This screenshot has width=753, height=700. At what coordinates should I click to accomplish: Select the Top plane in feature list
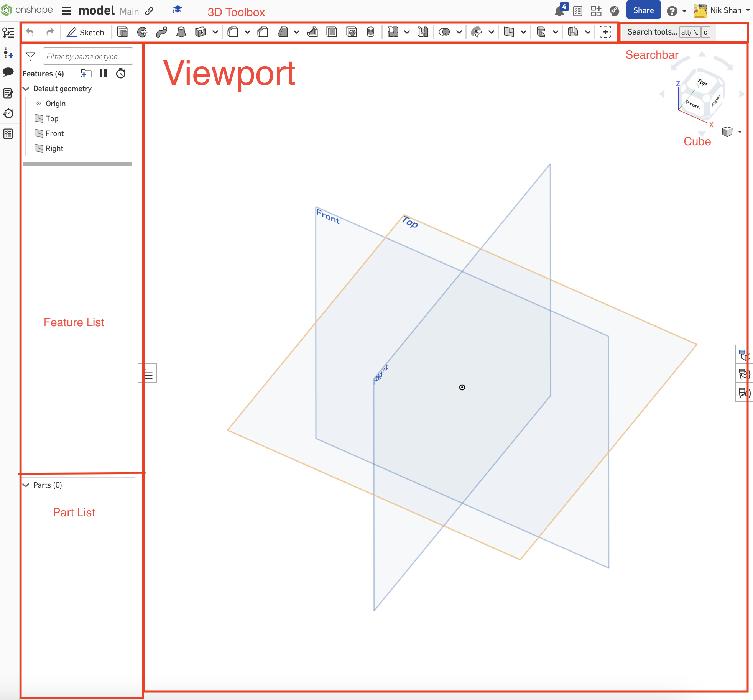pyautogui.click(x=51, y=118)
